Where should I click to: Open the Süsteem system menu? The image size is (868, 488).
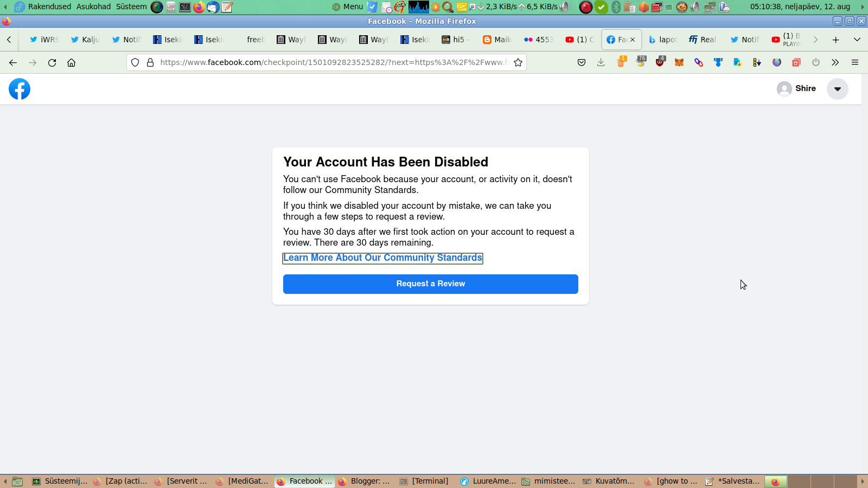pyautogui.click(x=131, y=7)
